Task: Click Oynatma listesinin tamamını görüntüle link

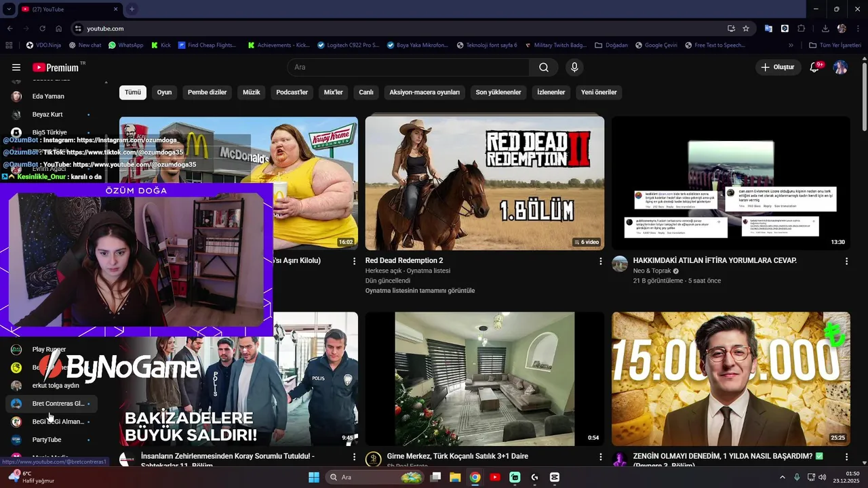Action: (x=420, y=291)
